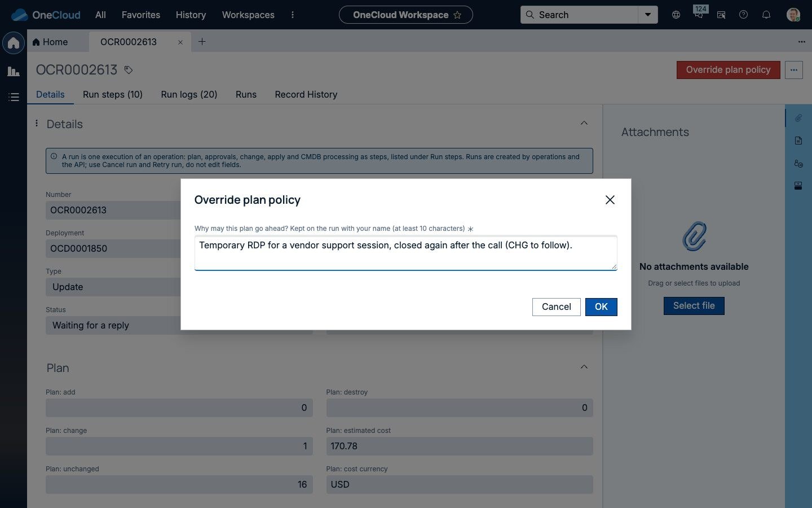Click the paperclip icon in the right sidebar

[798, 118]
